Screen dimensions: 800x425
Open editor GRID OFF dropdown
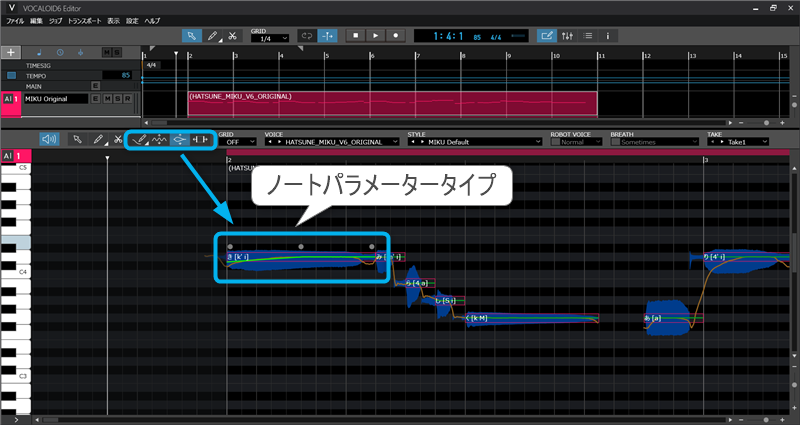pos(237,142)
